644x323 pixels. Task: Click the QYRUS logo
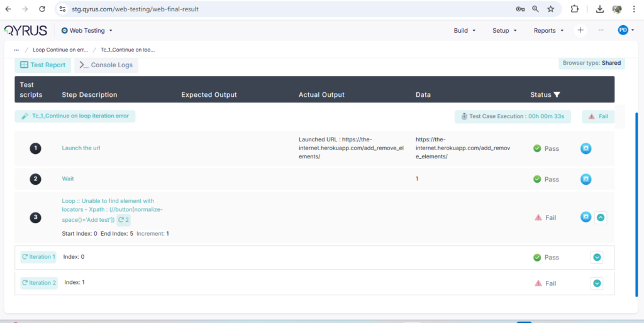coord(26,30)
